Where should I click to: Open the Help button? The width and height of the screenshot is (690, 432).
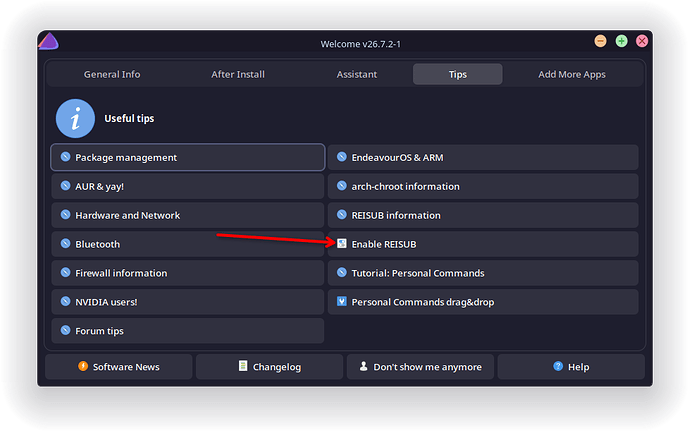click(x=571, y=367)
